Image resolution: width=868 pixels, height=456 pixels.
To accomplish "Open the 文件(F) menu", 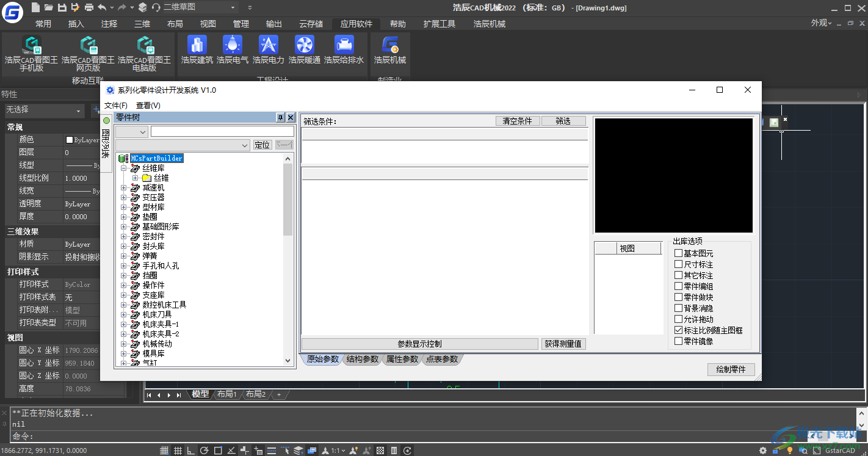I will pos(116,106).
